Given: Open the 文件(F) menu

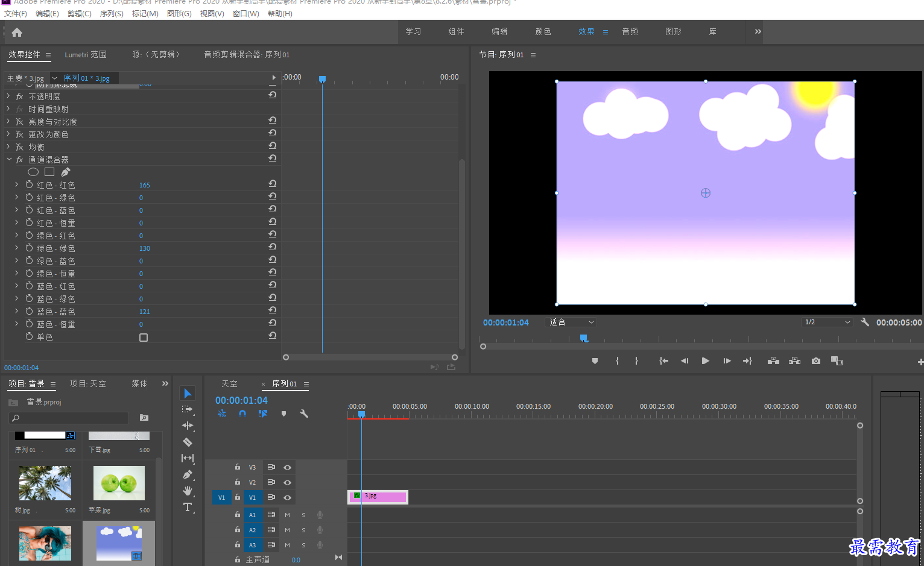Looking at the screenshot, I should pyautogui.click(x=16, y=13).
